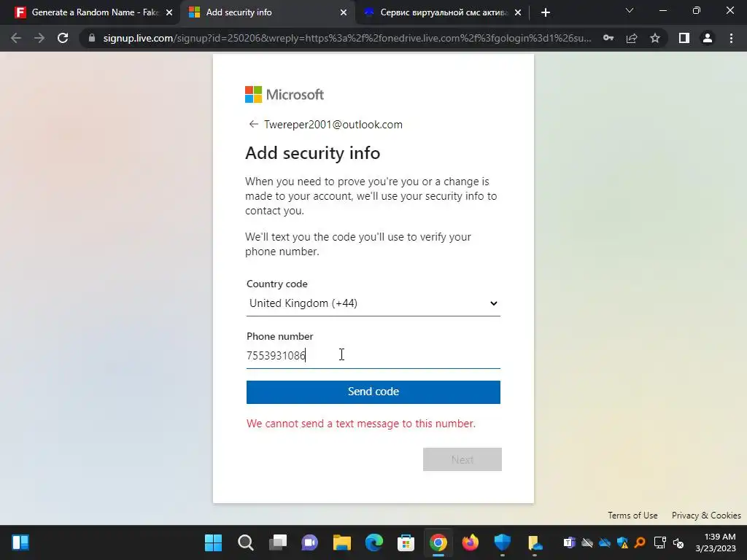Open tab search chevron

point(630,10)
